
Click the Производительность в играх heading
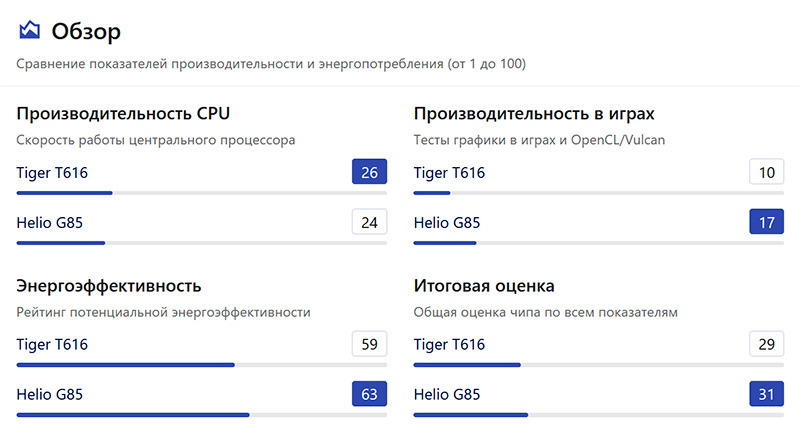coord(534,113)
